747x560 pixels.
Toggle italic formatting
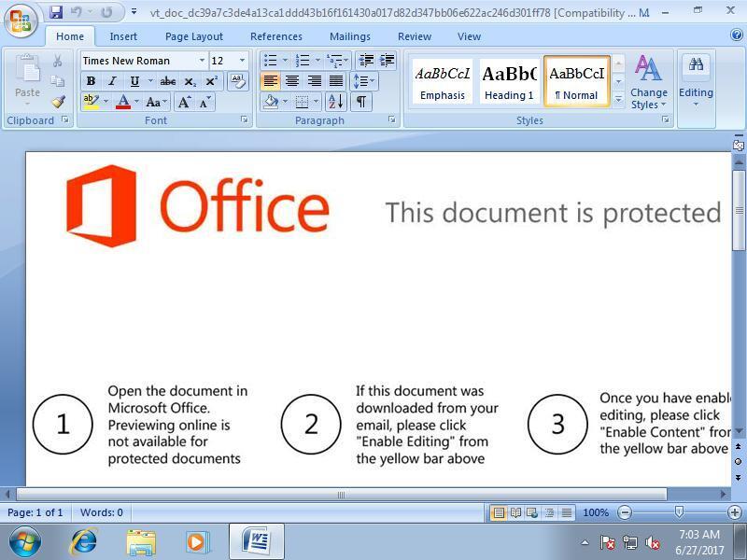(112, 81)
